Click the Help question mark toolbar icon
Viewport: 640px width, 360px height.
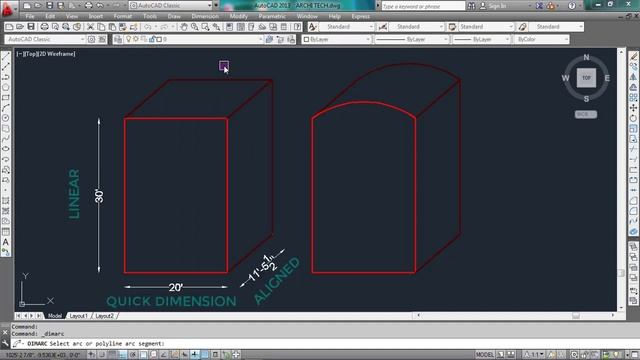click(x=298, y=27)
